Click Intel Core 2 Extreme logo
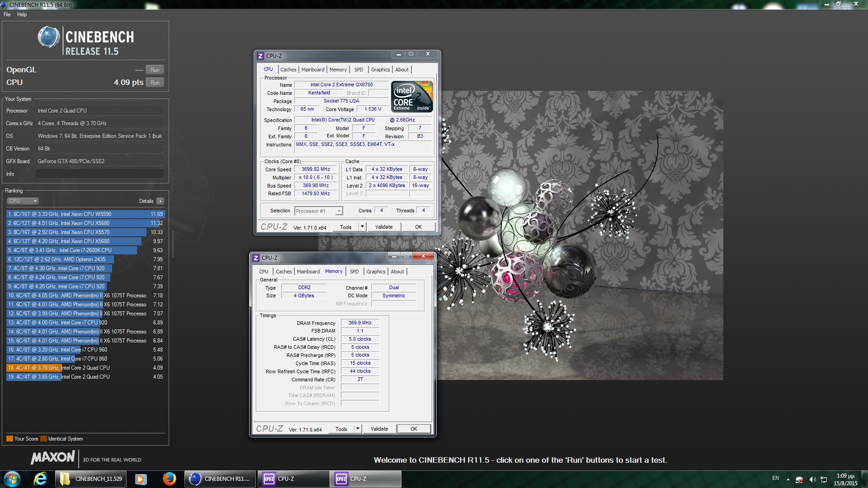This screenshot has width=868, height=488. click(412, 96)
